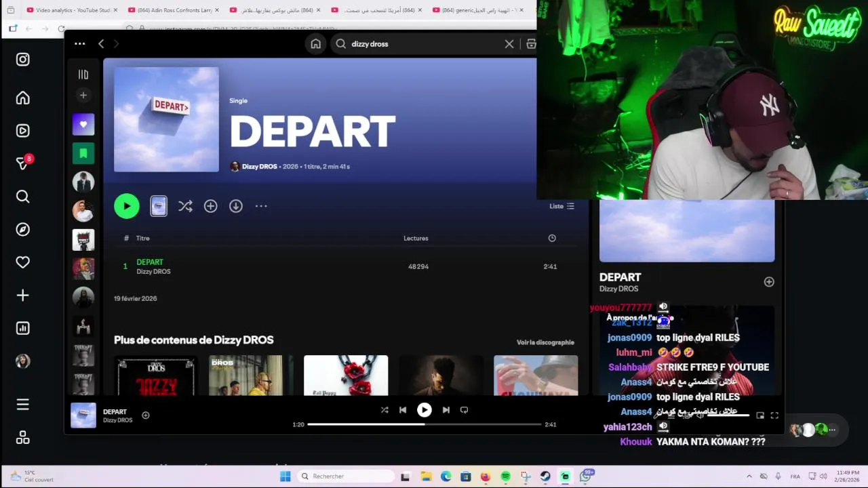This screenshot has height=488, width=868.
Task: Open Dizzy DROS link in track row
Action: [x=153, y=271]
